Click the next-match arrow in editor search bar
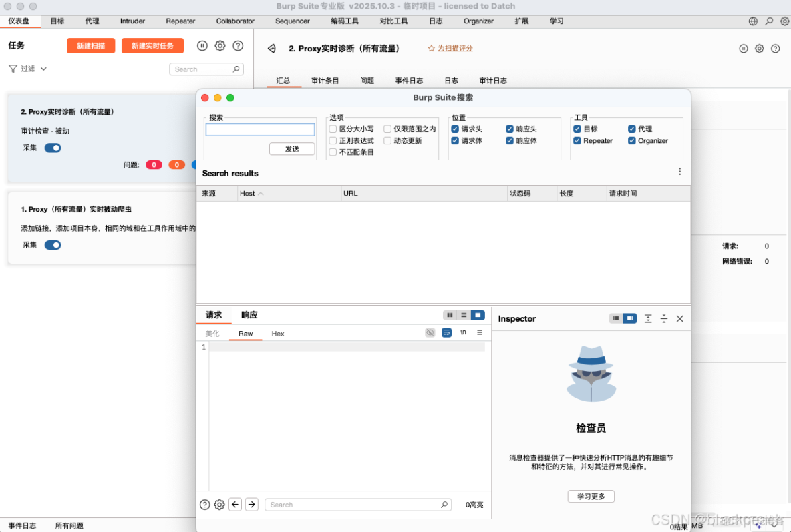Screen dimensions: 791x532 252,505
